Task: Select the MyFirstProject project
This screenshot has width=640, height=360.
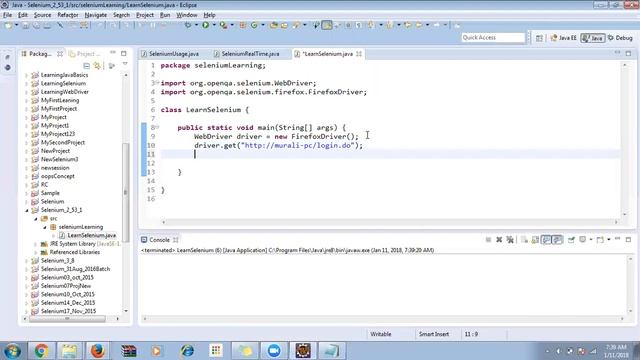Action: (x=59, y=109)
